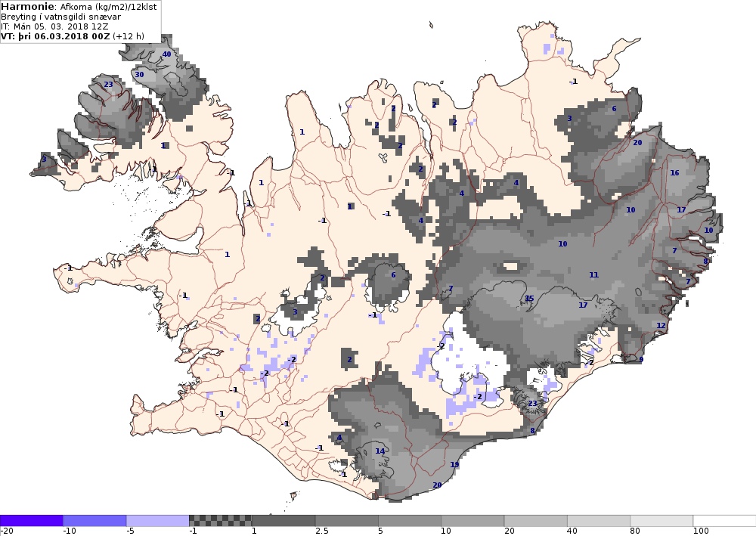Click the gray 10 to 20 legend swatch
This screenshot has height=536, width=756.
(472, 521)
